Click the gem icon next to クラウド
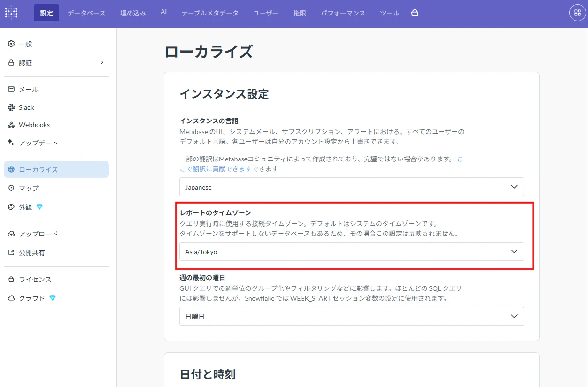 53,298
